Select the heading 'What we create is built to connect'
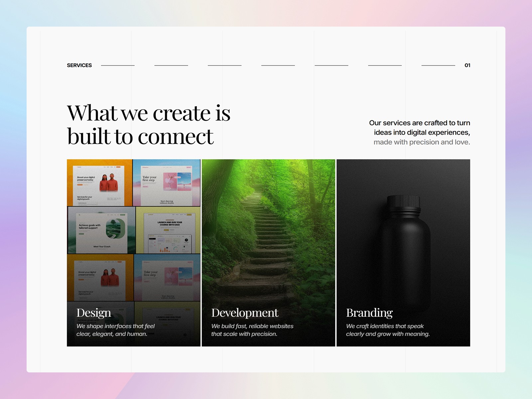The width and height of the screenshot is (532, 399). click(x=149, y=125)
